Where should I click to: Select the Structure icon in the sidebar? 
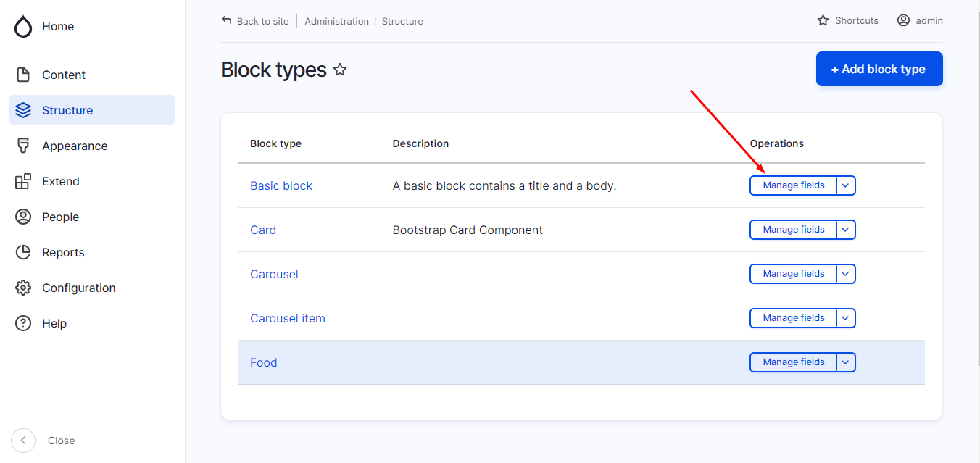[x=23, y=110]
